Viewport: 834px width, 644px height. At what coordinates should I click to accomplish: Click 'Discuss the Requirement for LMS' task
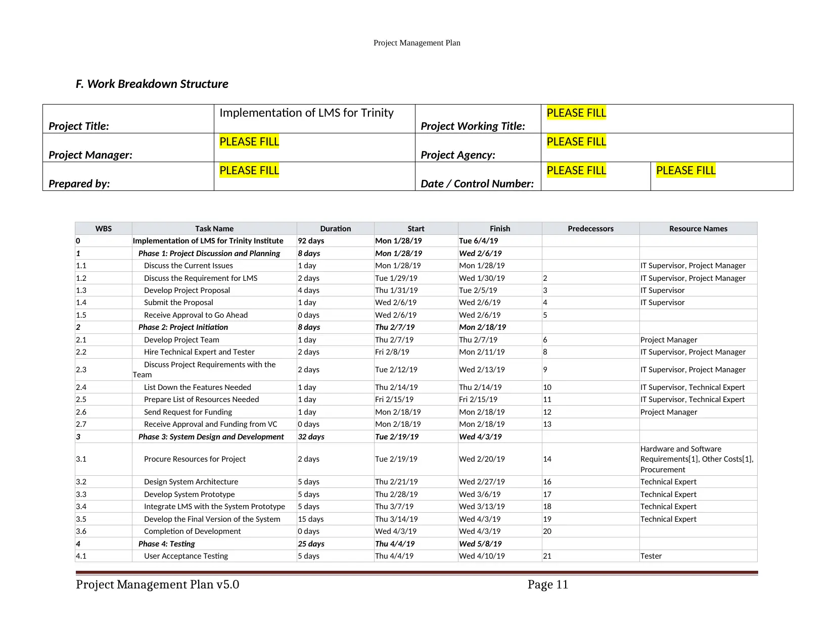(x=201, y=278)
